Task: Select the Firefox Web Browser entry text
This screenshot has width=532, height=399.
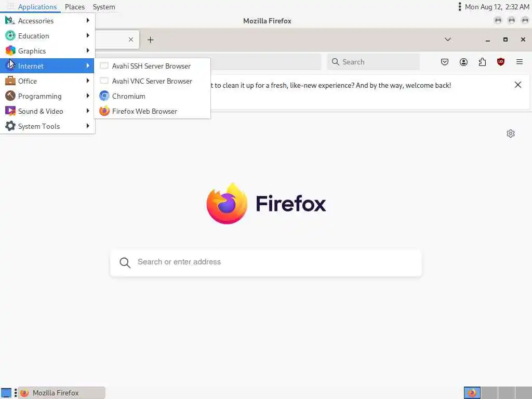Action: click(144, 111)
